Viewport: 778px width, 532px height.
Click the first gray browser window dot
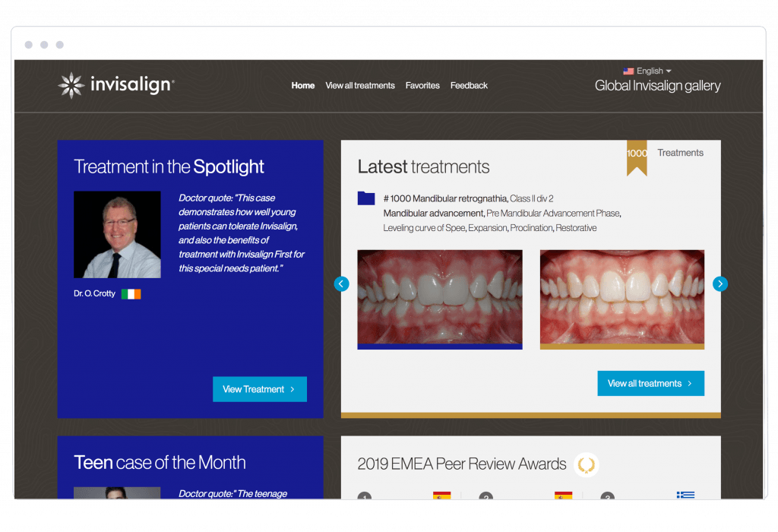point(29,45)
